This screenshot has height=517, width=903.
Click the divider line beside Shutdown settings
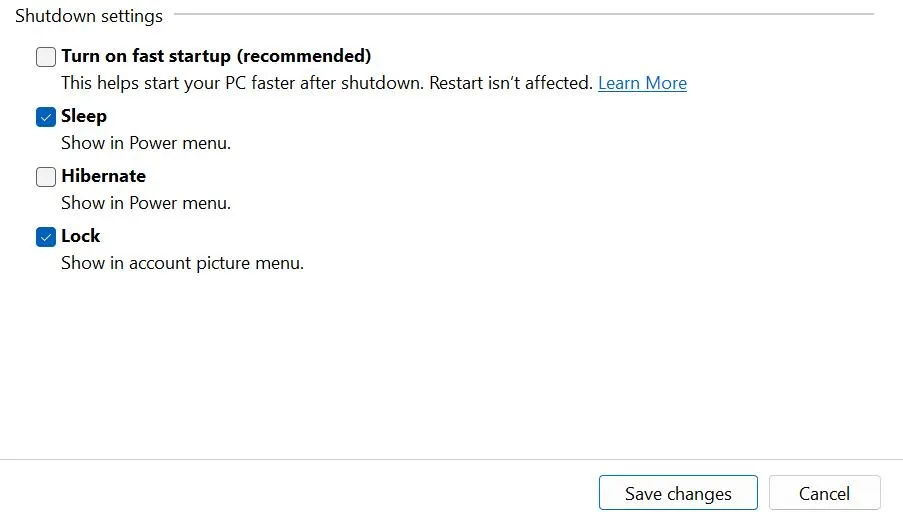(520, 14)
